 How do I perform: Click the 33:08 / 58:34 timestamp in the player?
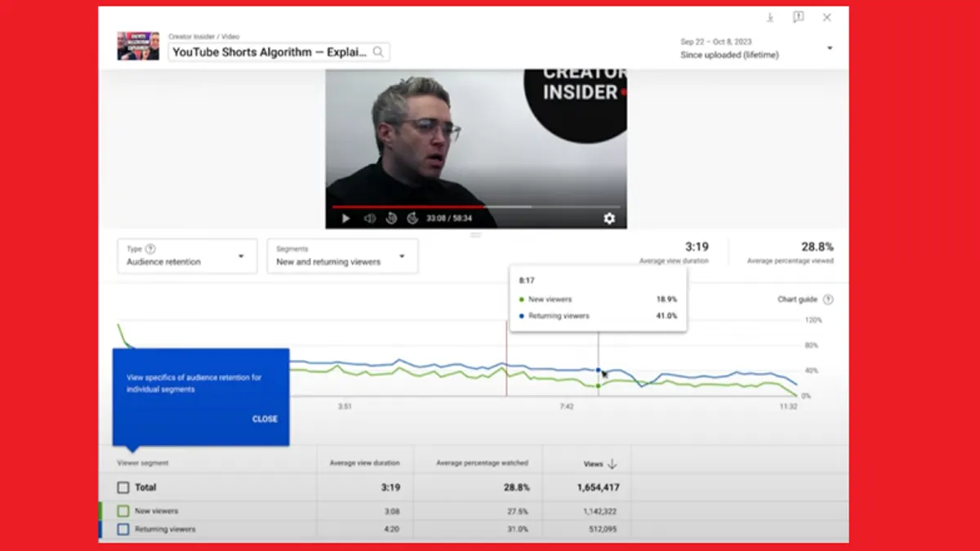click(449, 219)
